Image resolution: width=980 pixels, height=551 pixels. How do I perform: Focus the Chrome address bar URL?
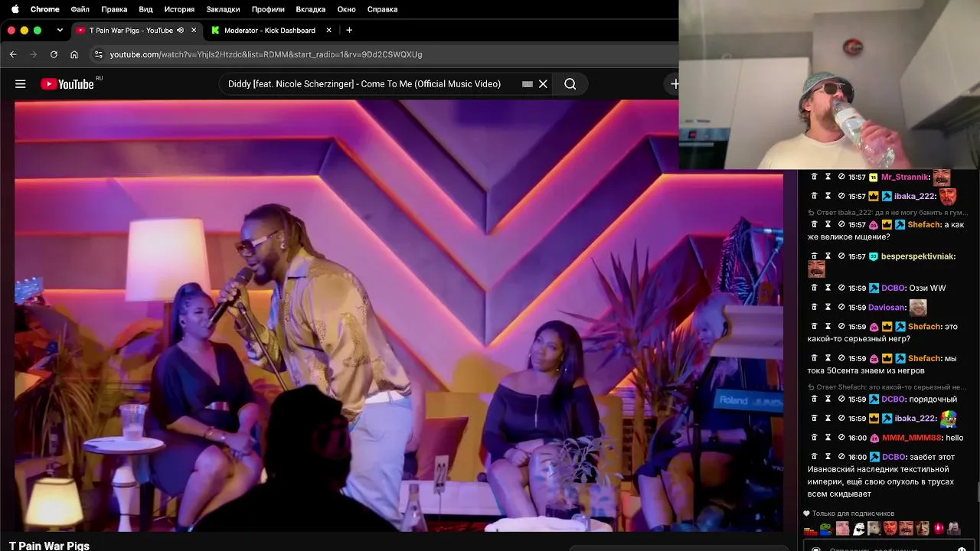pyautogui.click(x=266, y=54)
